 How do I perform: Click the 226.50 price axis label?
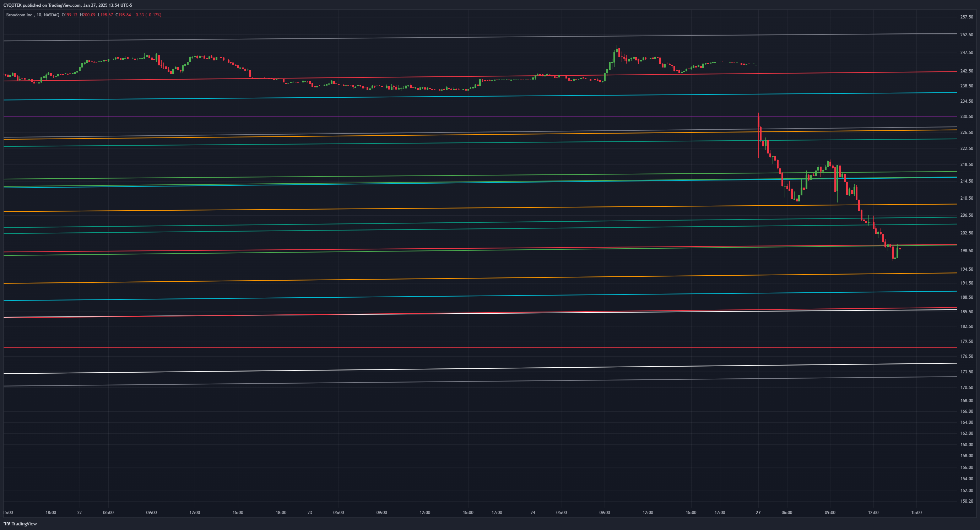pyautogui.click(x=967, y=132)
